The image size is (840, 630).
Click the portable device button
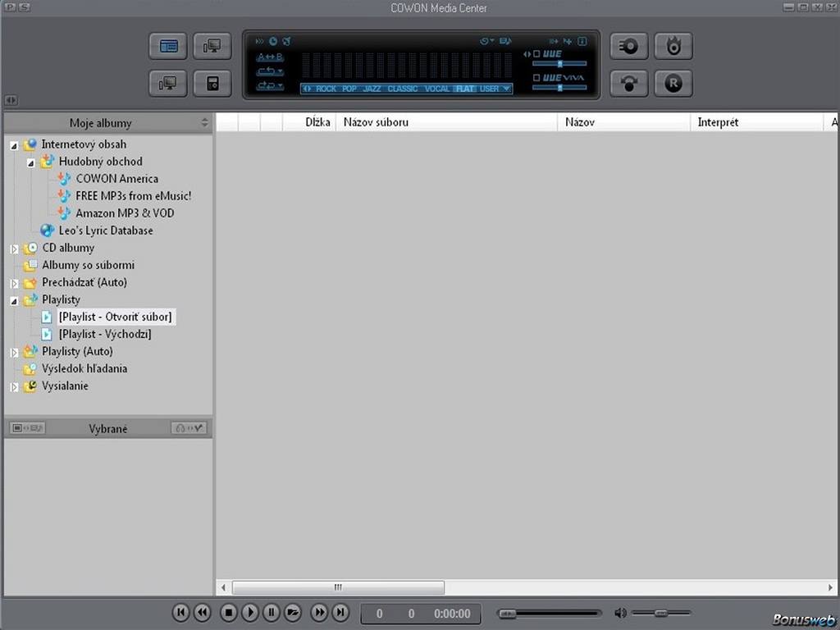212,84
